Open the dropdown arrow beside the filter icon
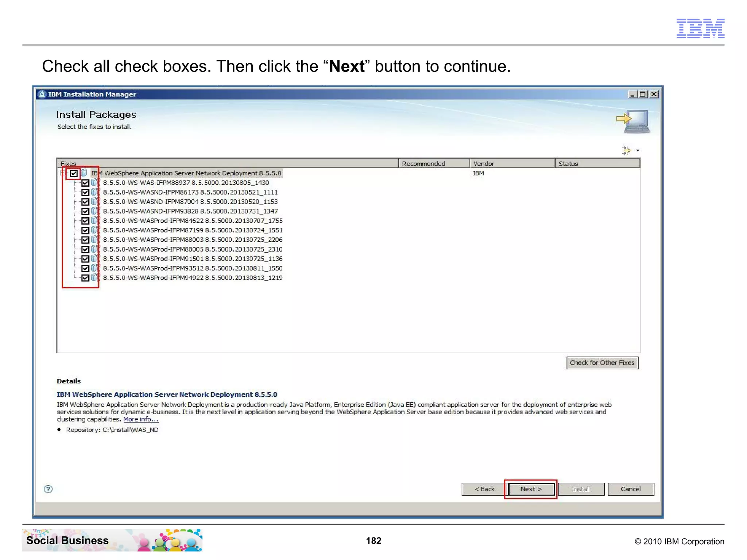Image resolution: width=747 pixels, height=560 pixels. 638,151
